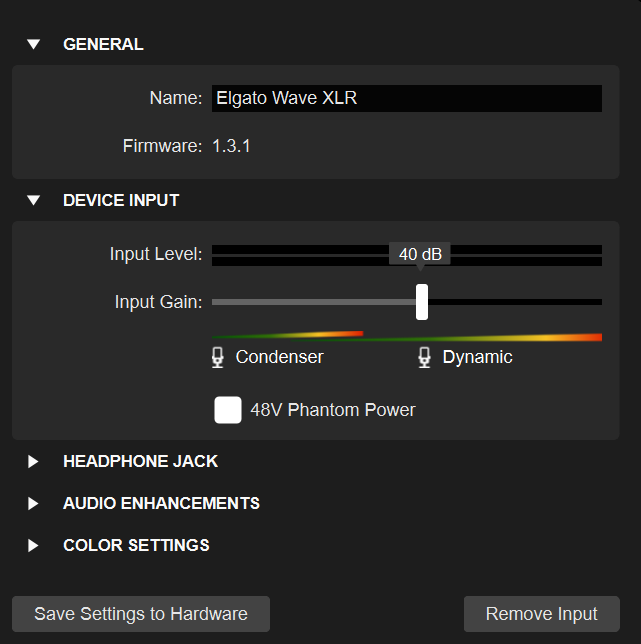641x644 pixels.
Task: Click the Condenser gain range label
Action: (x=280, y=357)
